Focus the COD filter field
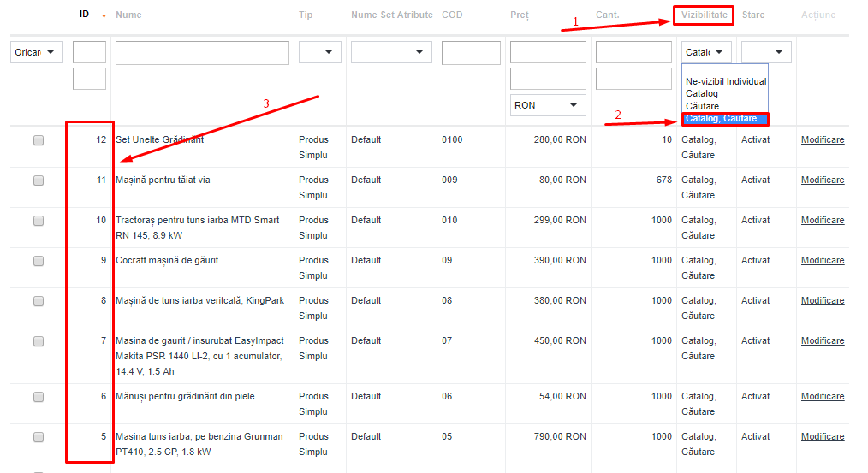 click(x=471, y=52)
